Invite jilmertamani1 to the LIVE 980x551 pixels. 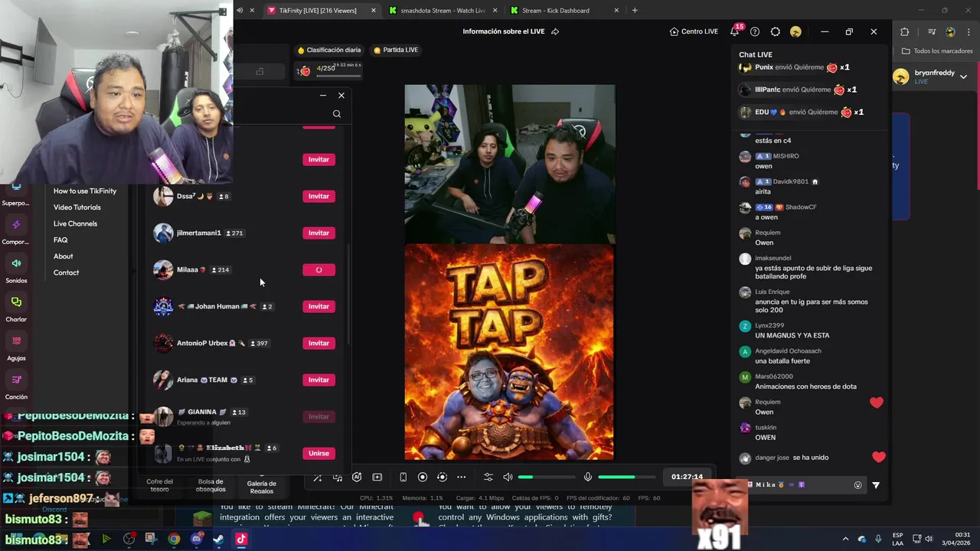point(318,233)
